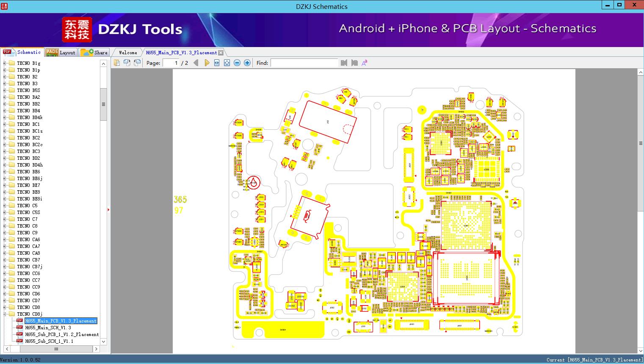Switch to the Layout tab
644x364 pixels.
(61, 53)
